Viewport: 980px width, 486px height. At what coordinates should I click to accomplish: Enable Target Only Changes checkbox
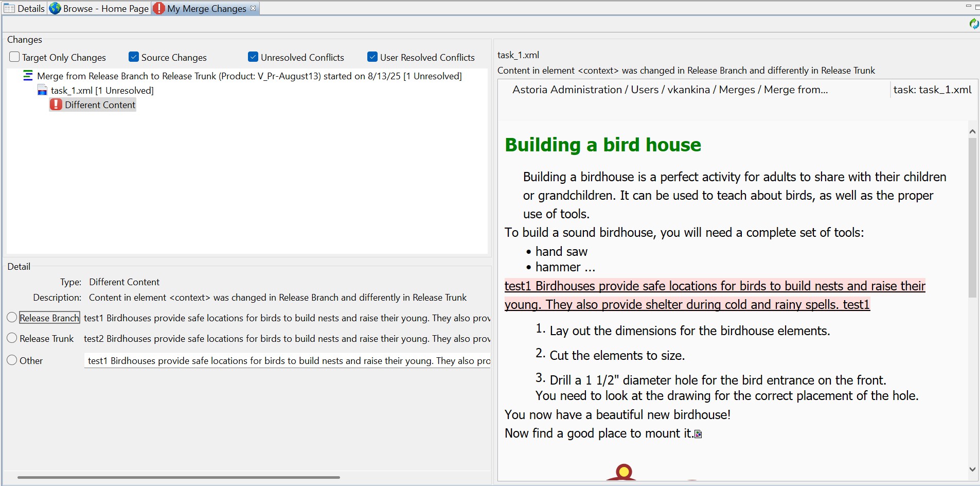pyautogui.click(x=14, y=57)
